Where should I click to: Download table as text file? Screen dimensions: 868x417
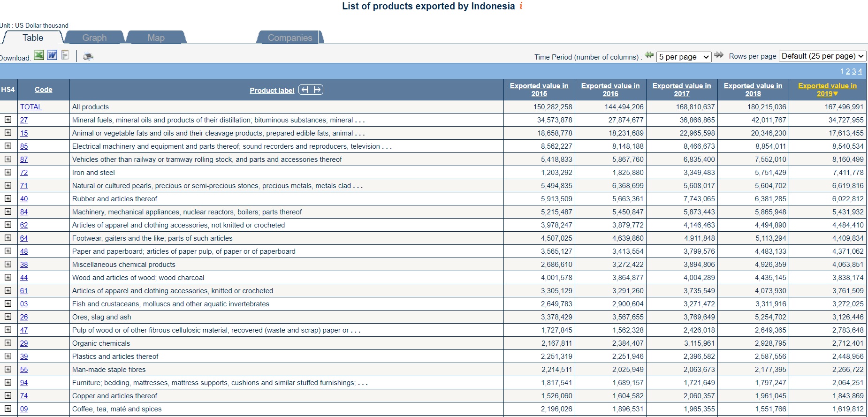click(x=65, y=55)
